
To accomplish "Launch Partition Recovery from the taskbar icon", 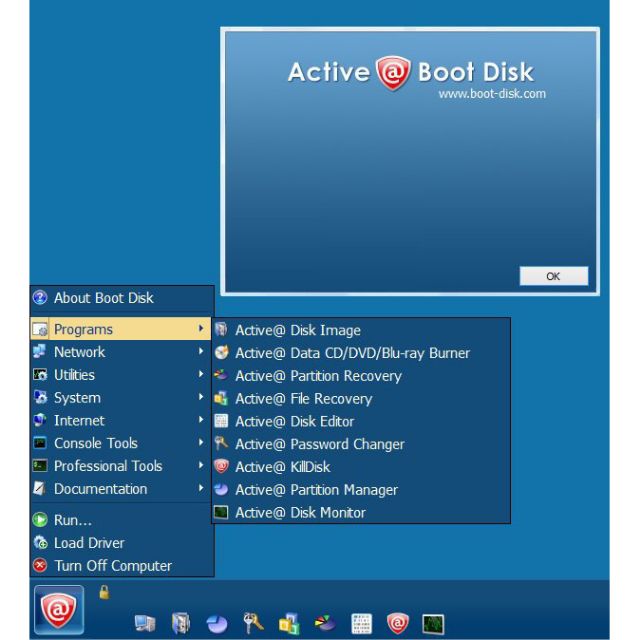I will coord(325,623).
